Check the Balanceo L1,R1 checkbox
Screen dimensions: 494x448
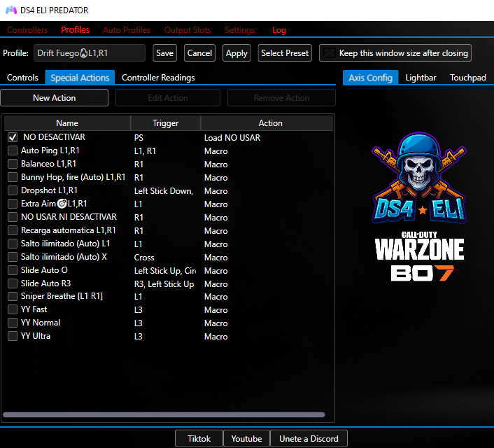(x=13, y=164)
